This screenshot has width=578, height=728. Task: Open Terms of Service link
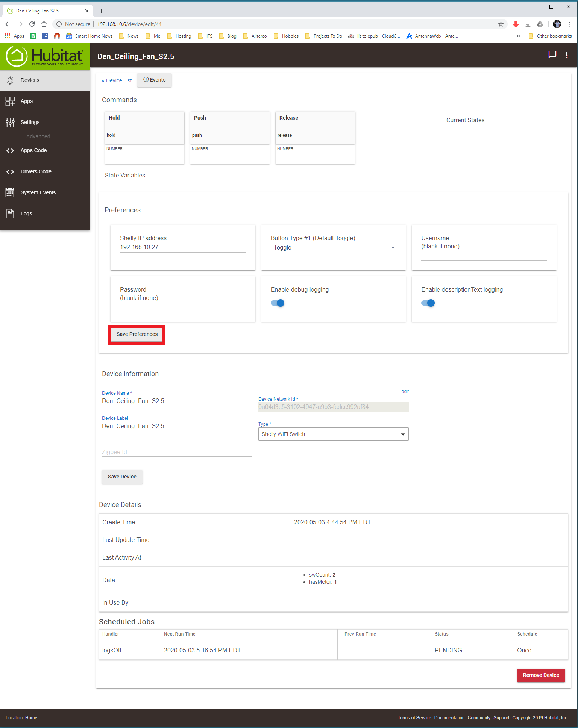click(x=414, y=718)
